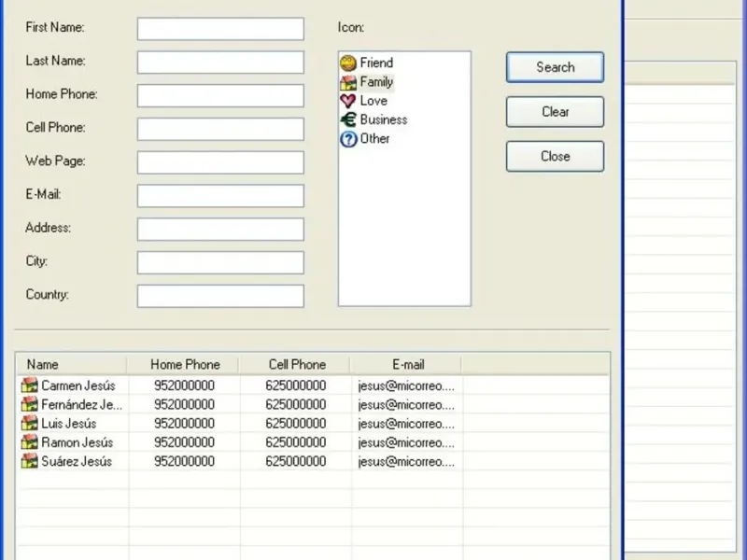Image resolution: width=747 pixels, height=560 pixels.
Task: Click the Close button
Action: tap(555, 156)
